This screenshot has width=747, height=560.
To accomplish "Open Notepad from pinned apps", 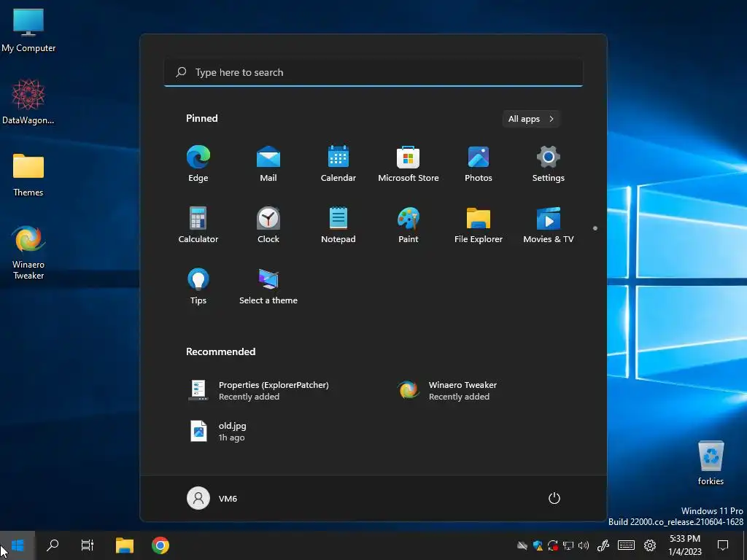I will coord(338,225).
